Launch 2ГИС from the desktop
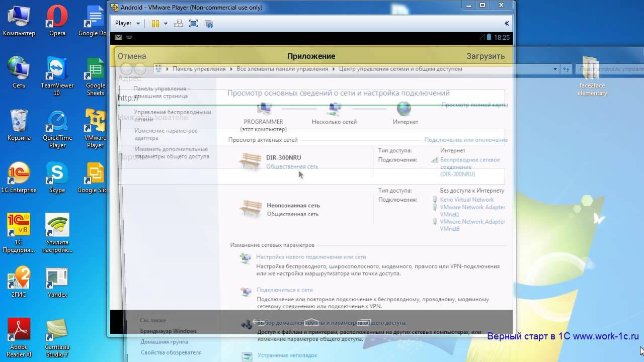Screen dimensions: 644x362 [19, 282]
